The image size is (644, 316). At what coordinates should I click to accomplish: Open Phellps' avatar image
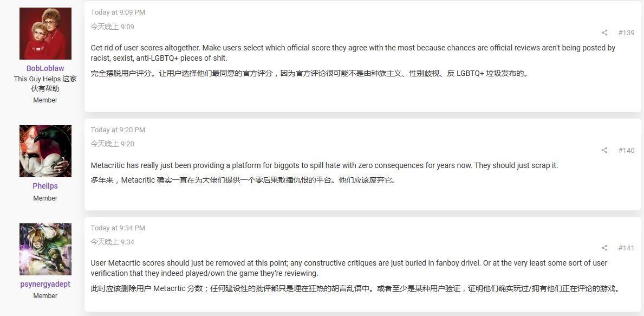click(45, 151)
